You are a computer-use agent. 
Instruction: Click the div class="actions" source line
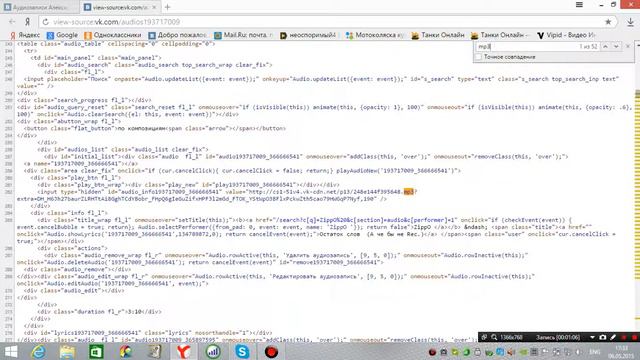[x=72, y=248]
